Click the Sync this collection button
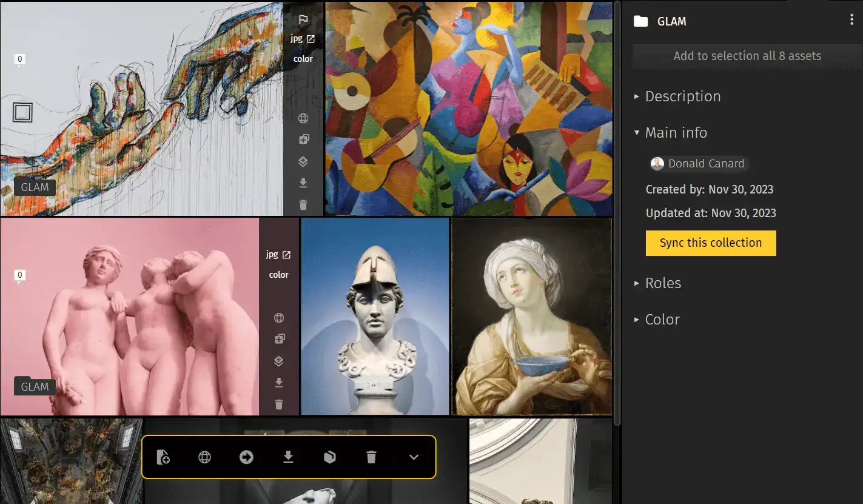863x504 pixels. tap(710, 243)
